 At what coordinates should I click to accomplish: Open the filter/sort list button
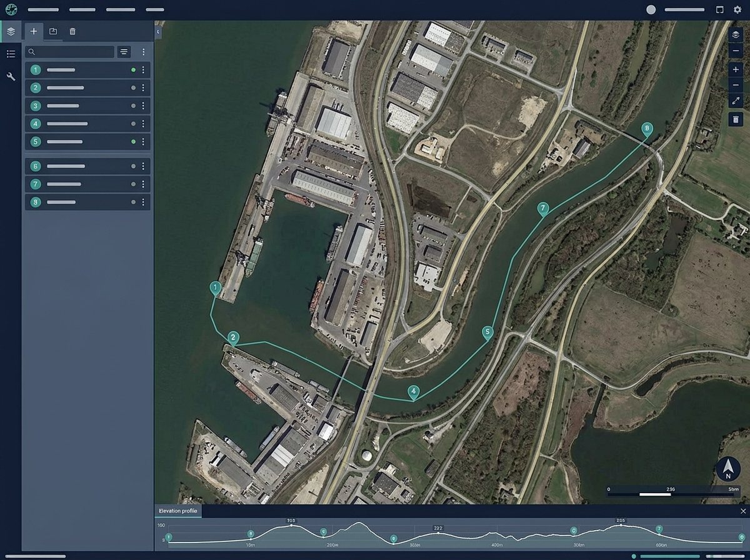[x=124, y=52]
